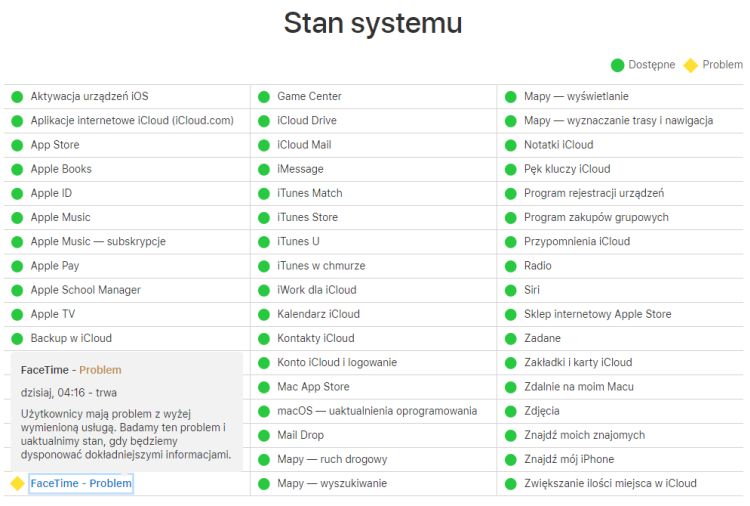Click the Sklep internetowy Apple Store entry
This screenshot has width=750, height=506.
597,314
